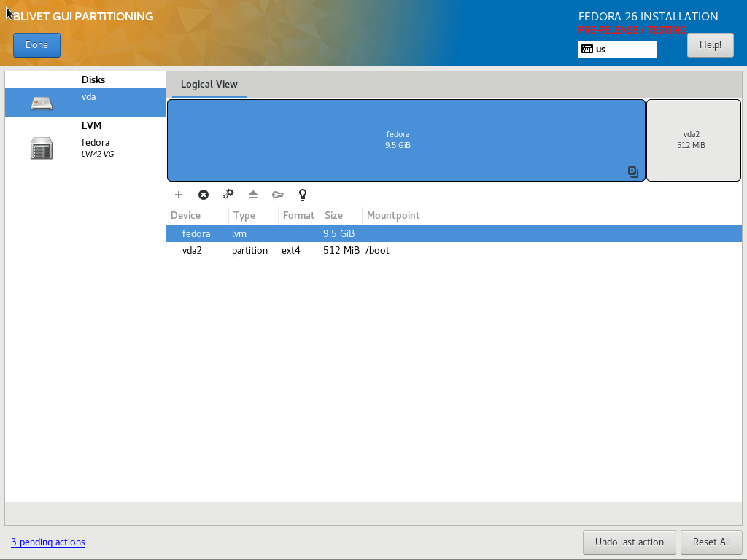
Task: Click the Size column header
Action: pyautogui.click(x=341, y=215)
